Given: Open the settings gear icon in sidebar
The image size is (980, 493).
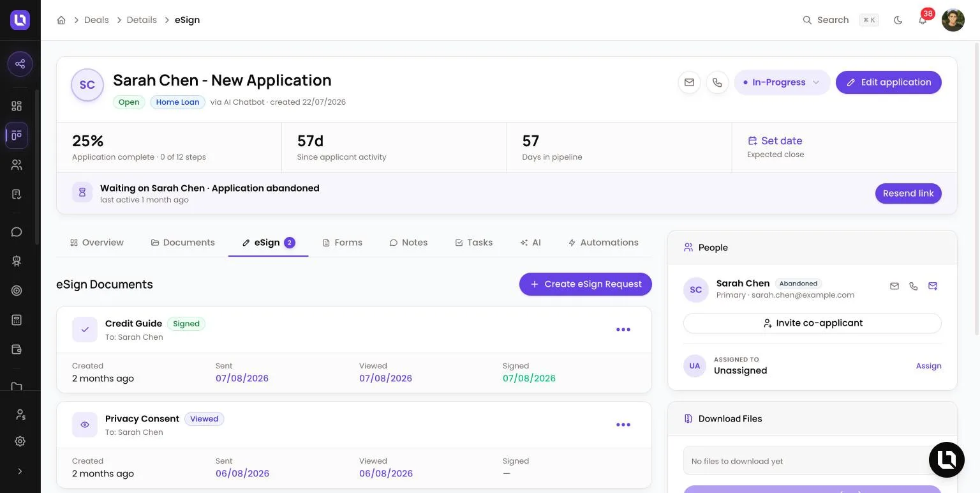Looking at the screenshot, I should pyautogui.click(x=20, y=441).
